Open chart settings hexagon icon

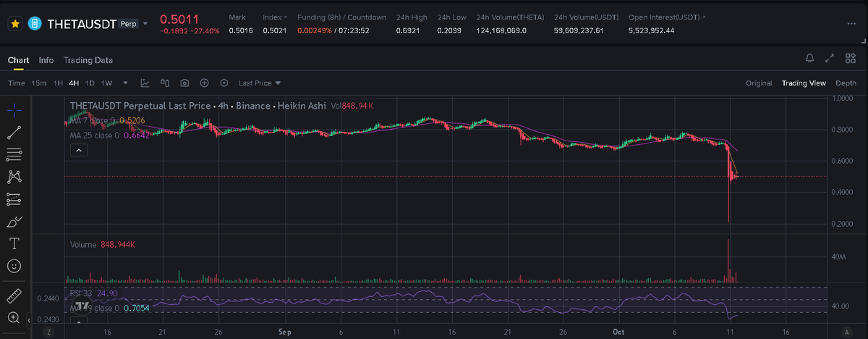[x=224, y=83]
